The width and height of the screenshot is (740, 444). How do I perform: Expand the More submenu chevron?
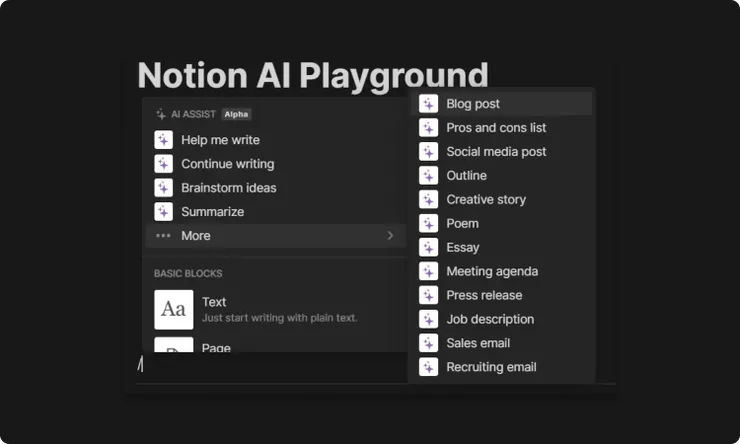pos(390,235)
